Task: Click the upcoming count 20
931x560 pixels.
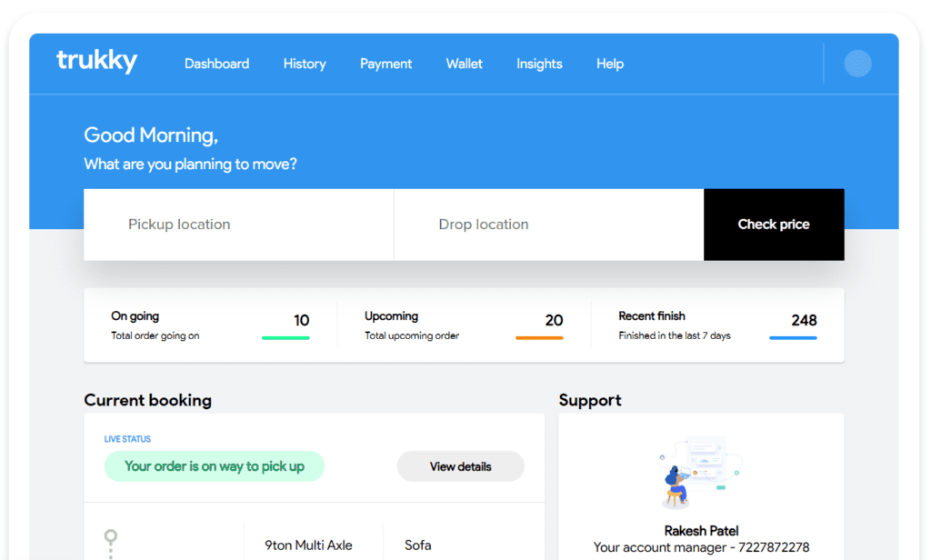Action: point(554,321)
